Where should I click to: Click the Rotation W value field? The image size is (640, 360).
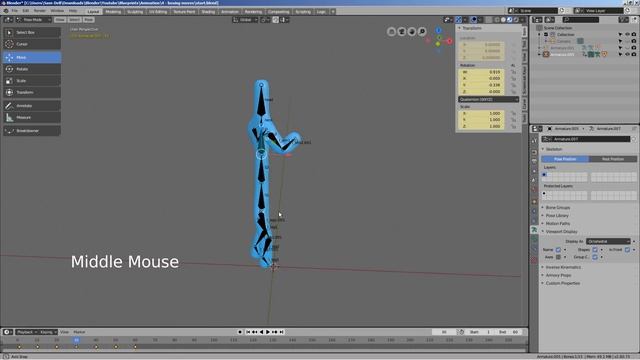click(x=481, y=72)
